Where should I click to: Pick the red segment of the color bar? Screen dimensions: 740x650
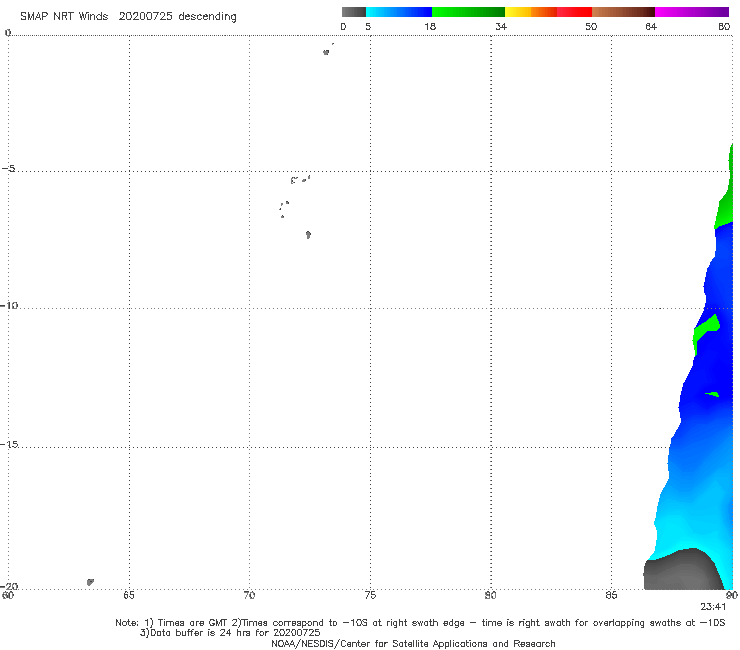click(574, 12)
